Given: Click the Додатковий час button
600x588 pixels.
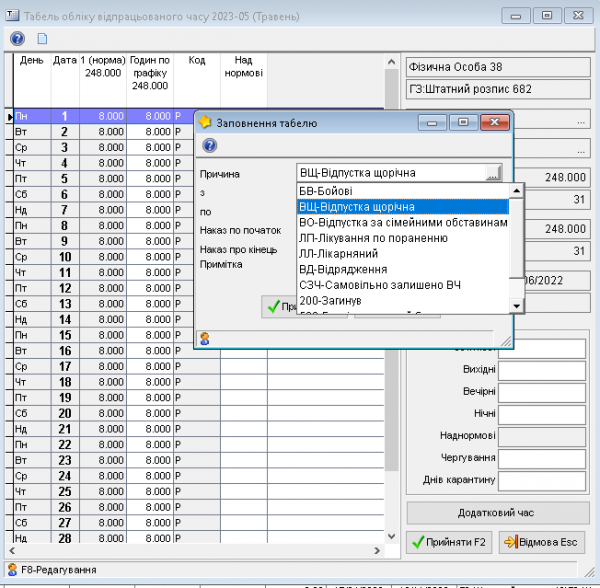Looking at the screenshot, I should pos(498,513).
